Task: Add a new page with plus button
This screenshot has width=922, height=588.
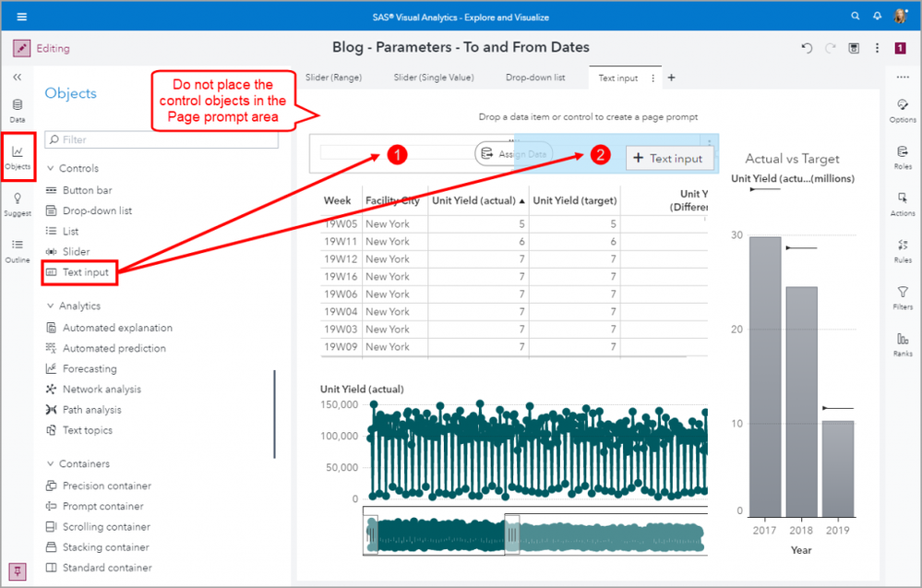Action: click(671, 78)
